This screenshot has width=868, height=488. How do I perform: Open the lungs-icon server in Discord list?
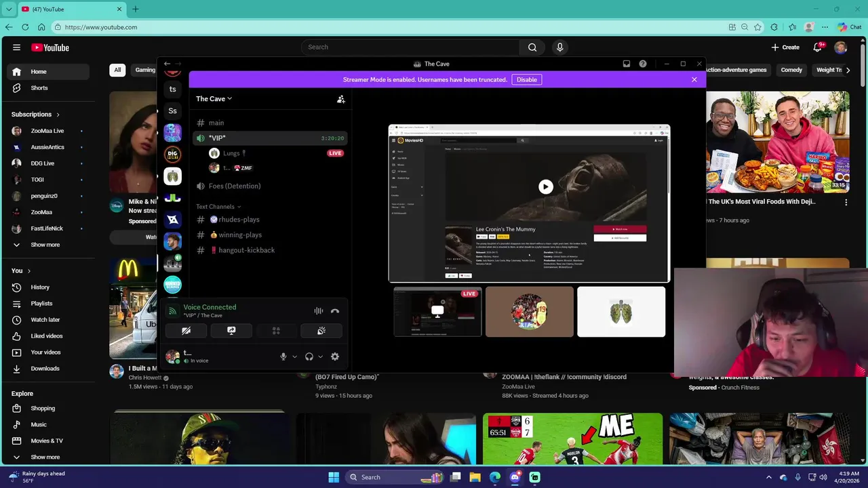(173, 176)
